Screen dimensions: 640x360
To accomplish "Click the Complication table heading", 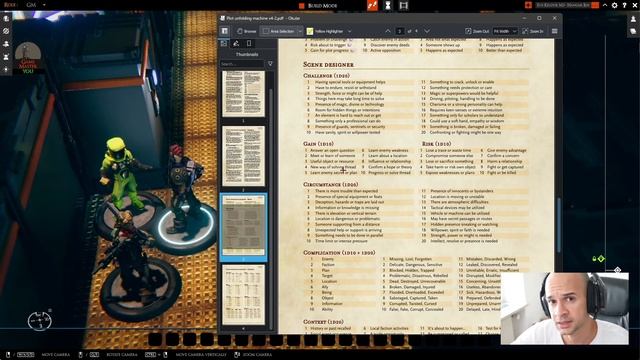I will 339,253.
